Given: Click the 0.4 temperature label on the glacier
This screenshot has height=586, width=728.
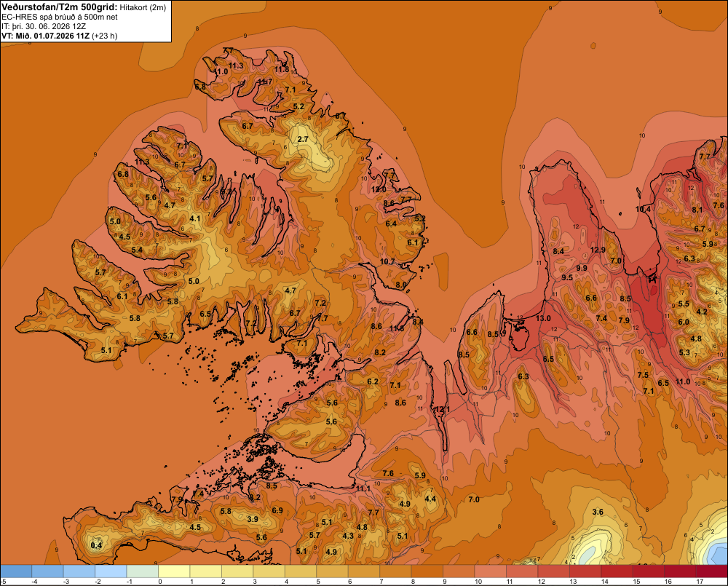Looking at the screenshot, I should [x=96, y=545].
